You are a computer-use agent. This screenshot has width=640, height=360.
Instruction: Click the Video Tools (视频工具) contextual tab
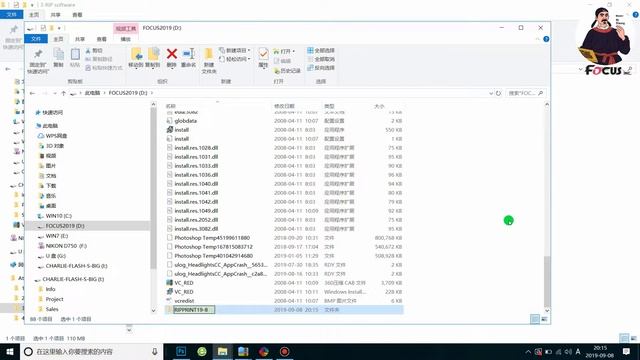126,28
